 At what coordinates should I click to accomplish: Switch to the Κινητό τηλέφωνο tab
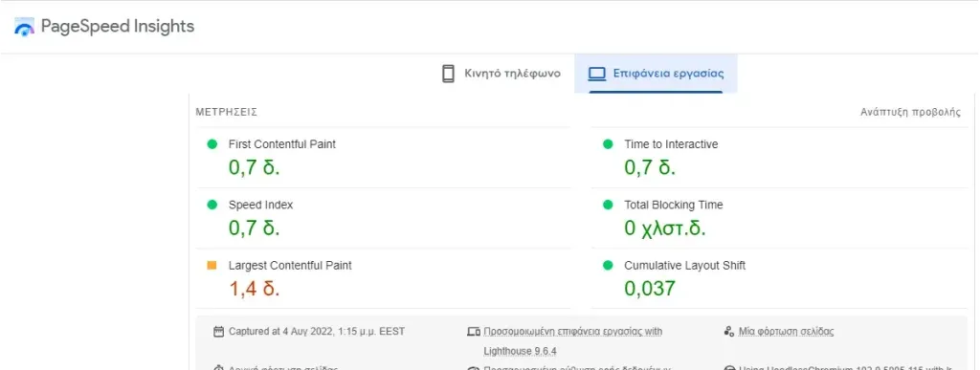click(x=501, y=74)
